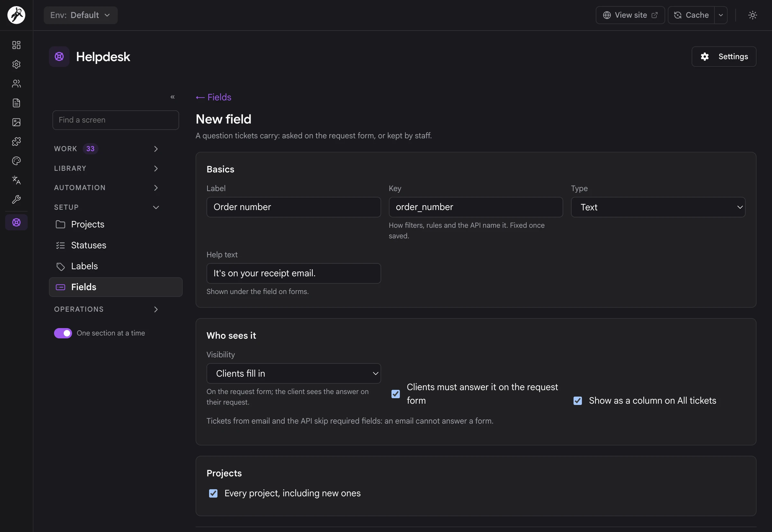Click the Key field with order_number

click(476, 207)
